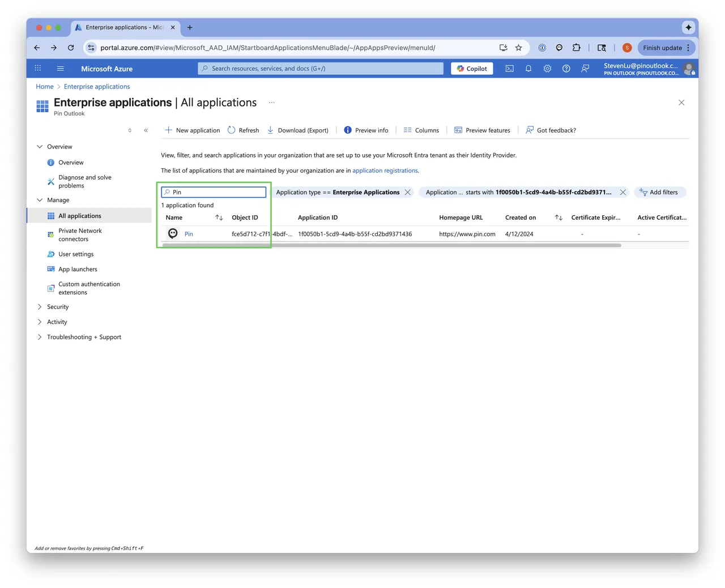Click the Enterprise applications breadcrumb
Image resolution: width=725 pixels, height=588 pixels.
[x=97, y=87]
